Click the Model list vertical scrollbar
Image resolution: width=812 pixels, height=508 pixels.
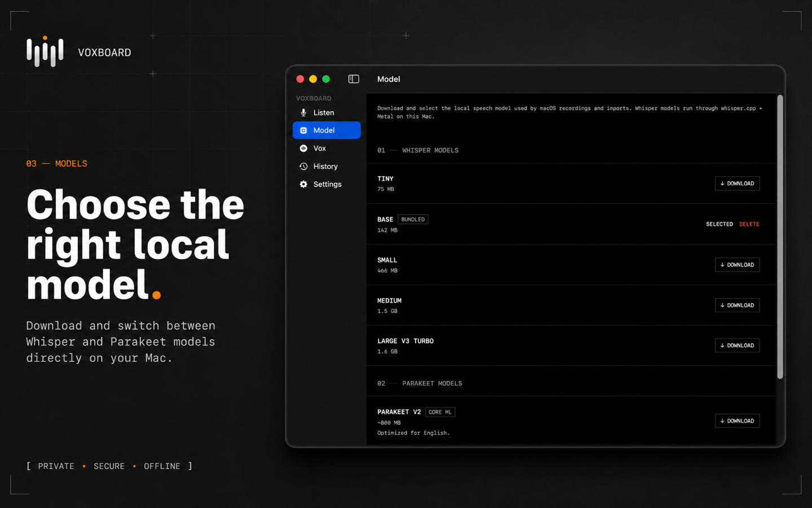coord(780,237)
